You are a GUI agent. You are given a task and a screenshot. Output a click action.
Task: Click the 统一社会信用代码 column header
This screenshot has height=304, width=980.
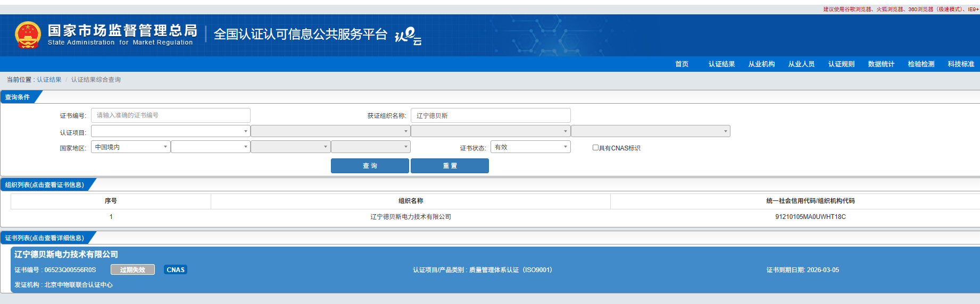[810, 201]
